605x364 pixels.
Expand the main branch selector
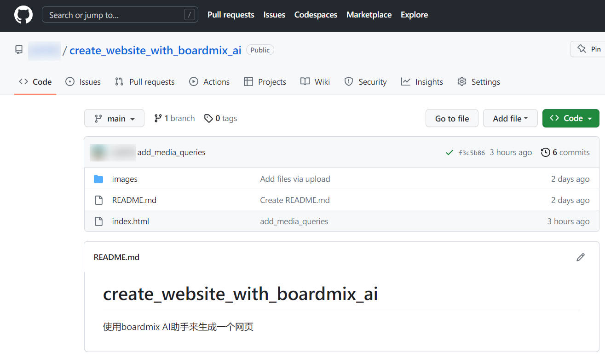pyautogui.click(x=114, y=118)
